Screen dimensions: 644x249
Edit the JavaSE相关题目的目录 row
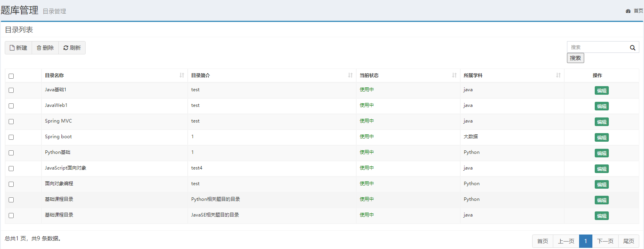pyautogui.click(x=601, y=216)
